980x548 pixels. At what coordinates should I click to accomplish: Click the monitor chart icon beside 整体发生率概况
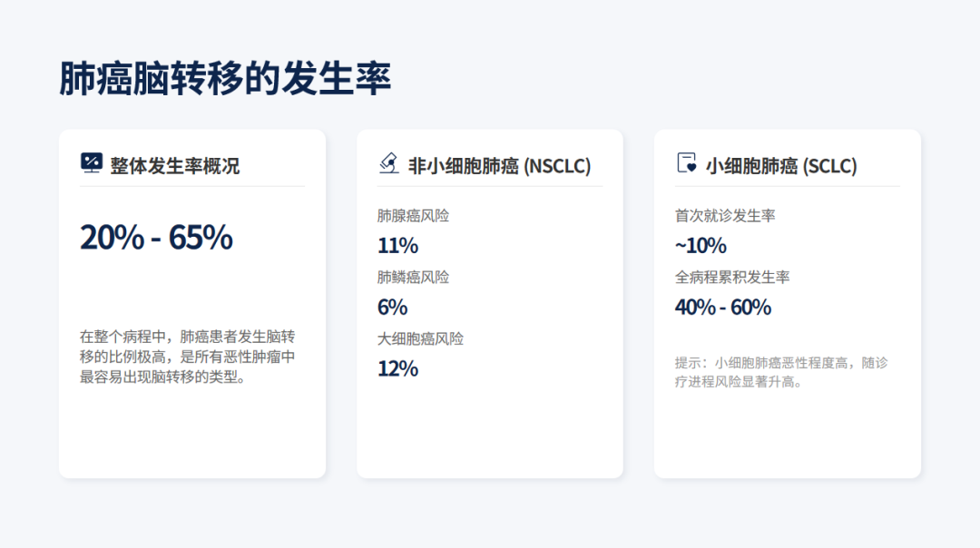tap(91, 163)
